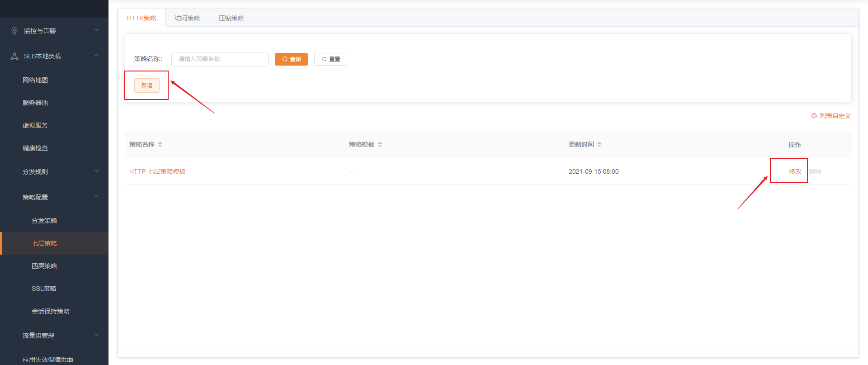Click the monitoring and alerts location icon

pos(14,31)
